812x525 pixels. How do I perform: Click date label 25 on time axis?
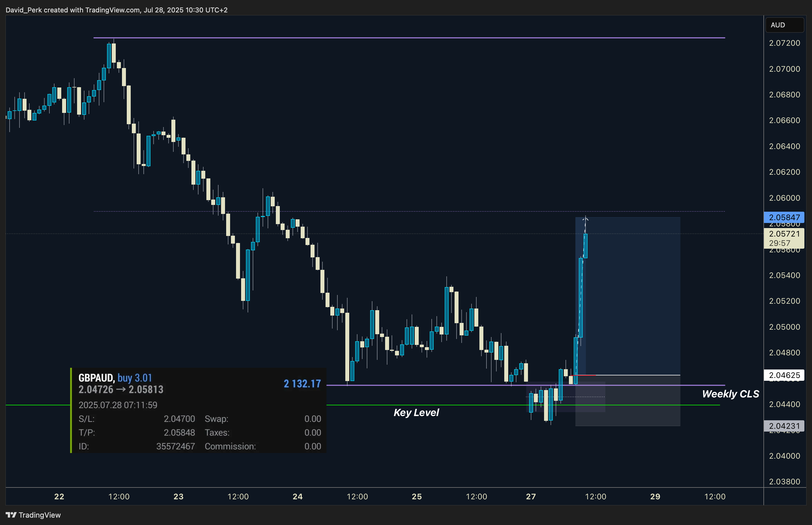click(x=417, y=496)
